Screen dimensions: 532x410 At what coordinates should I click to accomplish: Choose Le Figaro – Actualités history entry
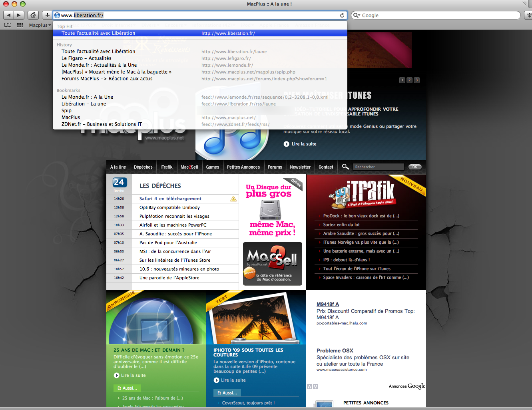click(x=200, y=58)
